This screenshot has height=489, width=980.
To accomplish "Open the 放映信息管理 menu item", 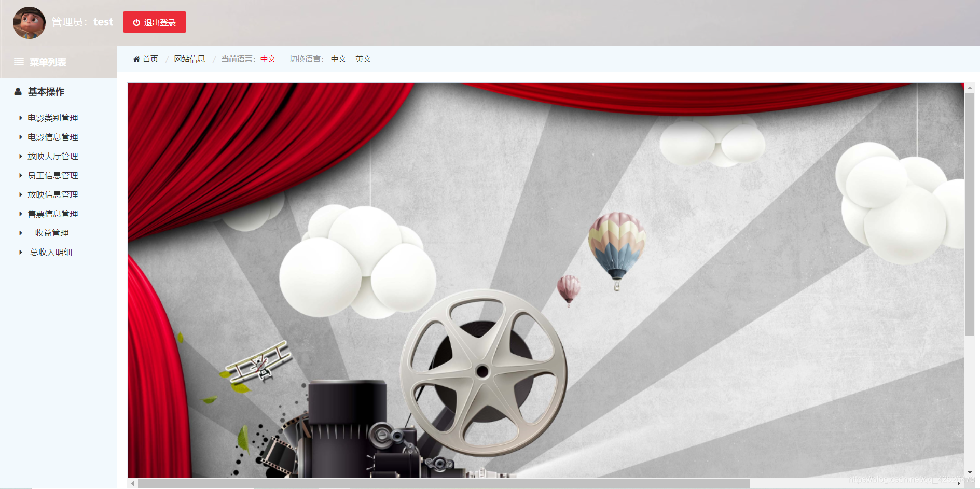I will click(x=53, y=195).
